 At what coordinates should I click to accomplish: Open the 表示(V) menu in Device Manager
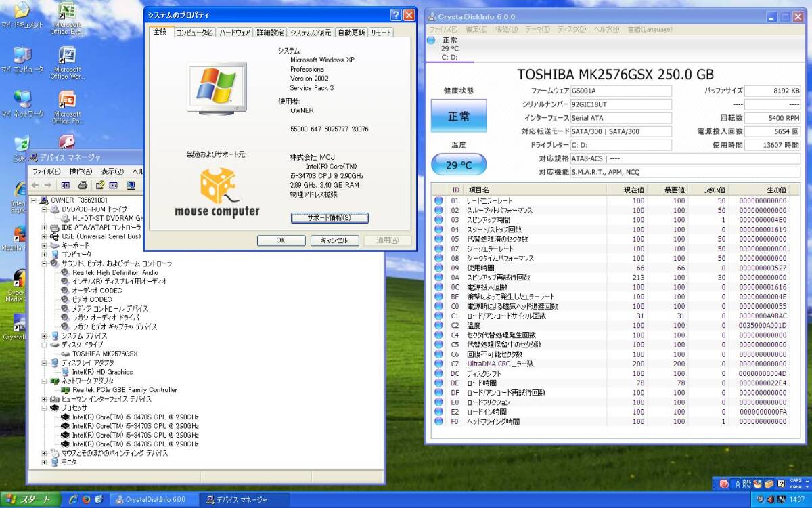tap(112, 171)
